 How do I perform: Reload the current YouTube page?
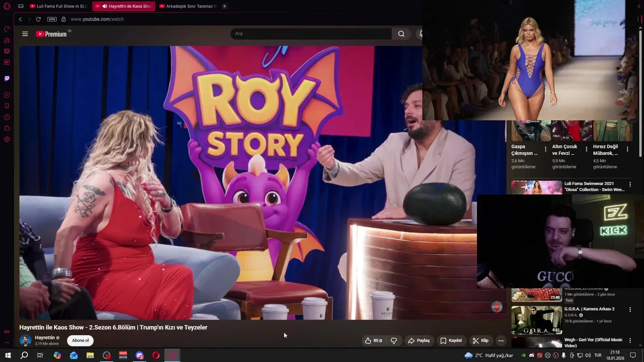point(38,19)
